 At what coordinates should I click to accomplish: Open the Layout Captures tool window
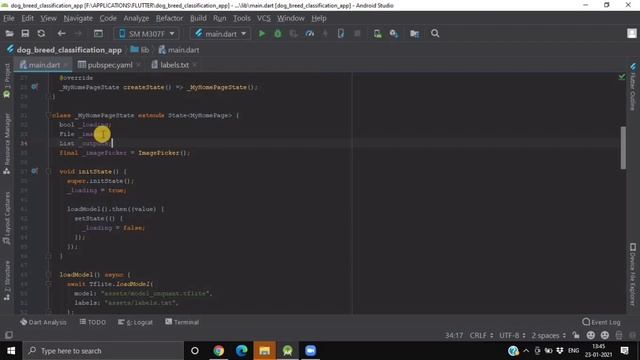7,219
